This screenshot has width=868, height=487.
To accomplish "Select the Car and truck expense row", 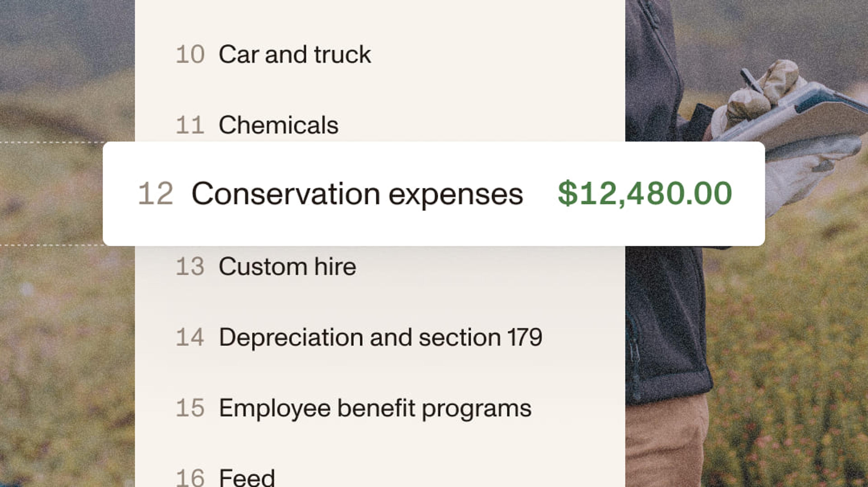I will (x=295, y=54).
